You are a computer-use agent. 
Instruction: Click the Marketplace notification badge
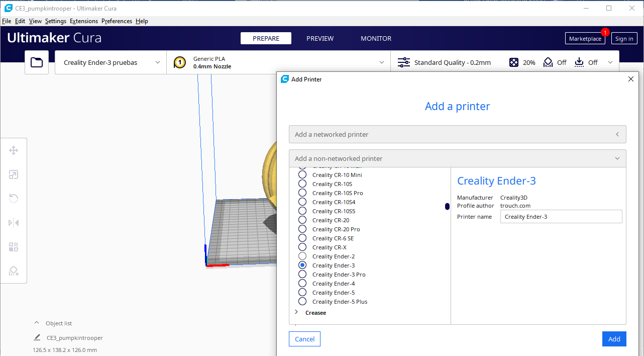[x=605, y=33]
